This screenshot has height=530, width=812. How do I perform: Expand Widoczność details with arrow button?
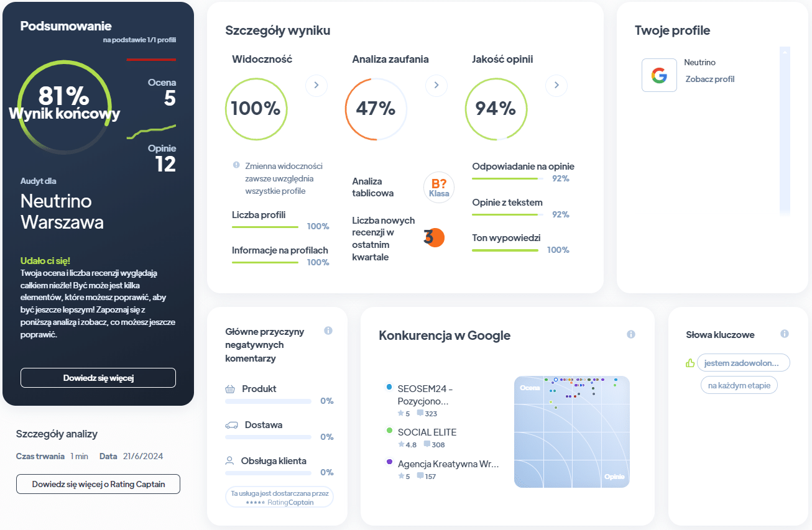coord(316,85)
